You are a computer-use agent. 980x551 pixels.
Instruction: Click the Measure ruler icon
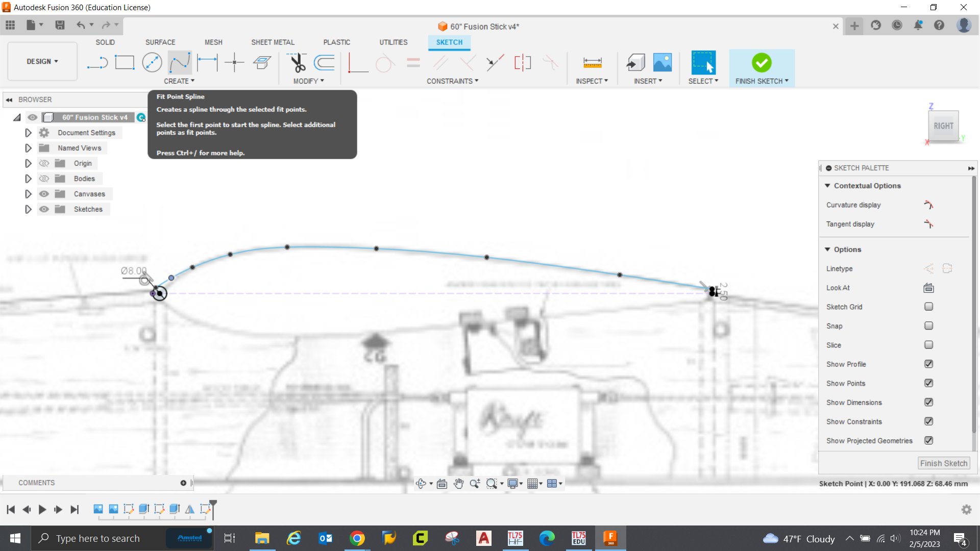[592, 63]
